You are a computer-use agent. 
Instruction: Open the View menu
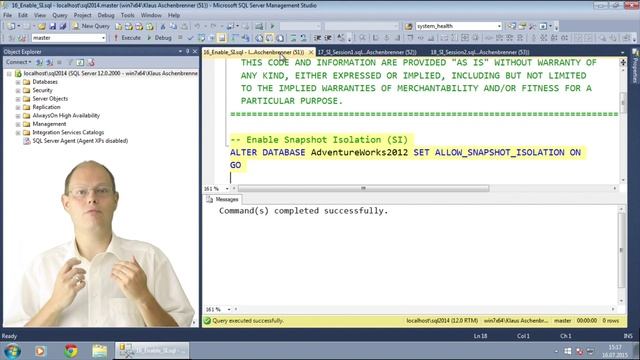(40, 15)
